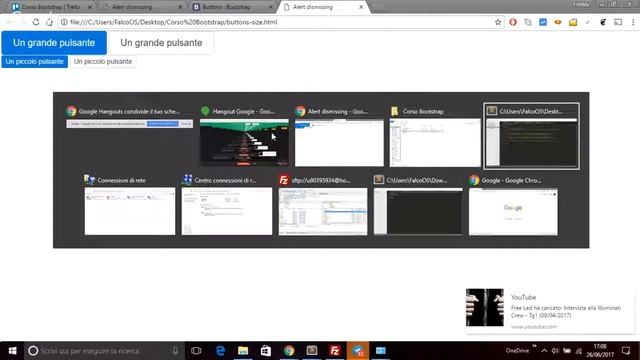Click the Cortana search box
Viewport: 640px width, 360px height.
click(x=104, y=351)
